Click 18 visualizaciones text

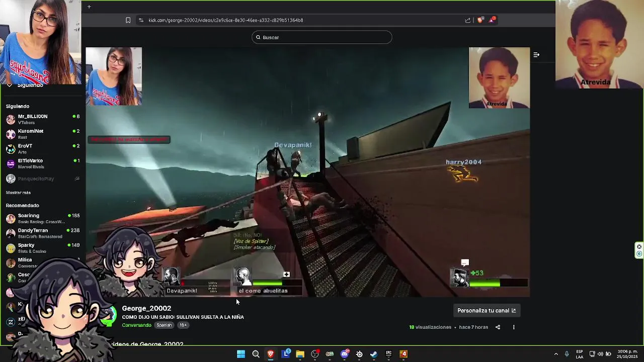430,327
